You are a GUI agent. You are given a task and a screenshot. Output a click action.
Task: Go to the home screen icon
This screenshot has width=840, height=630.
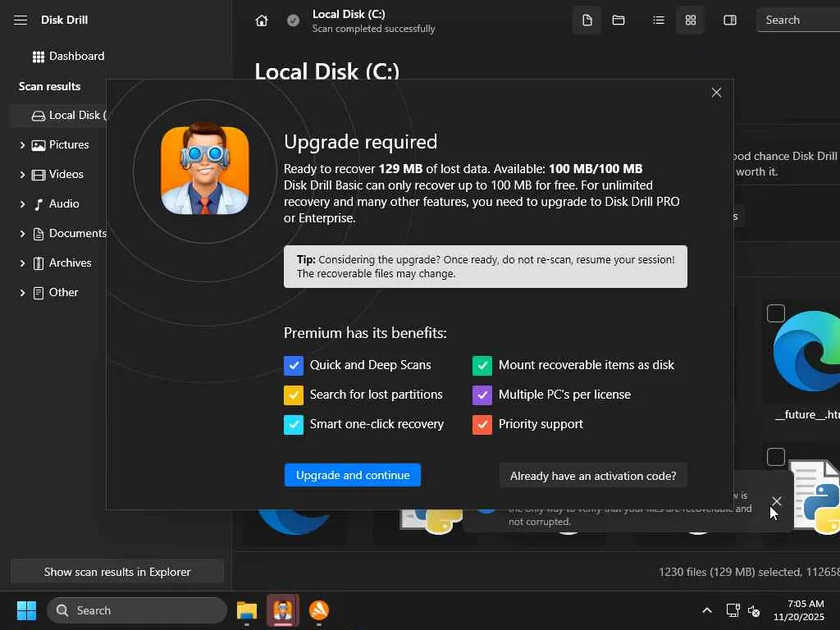pyautogui.click(x=262, y=21)
